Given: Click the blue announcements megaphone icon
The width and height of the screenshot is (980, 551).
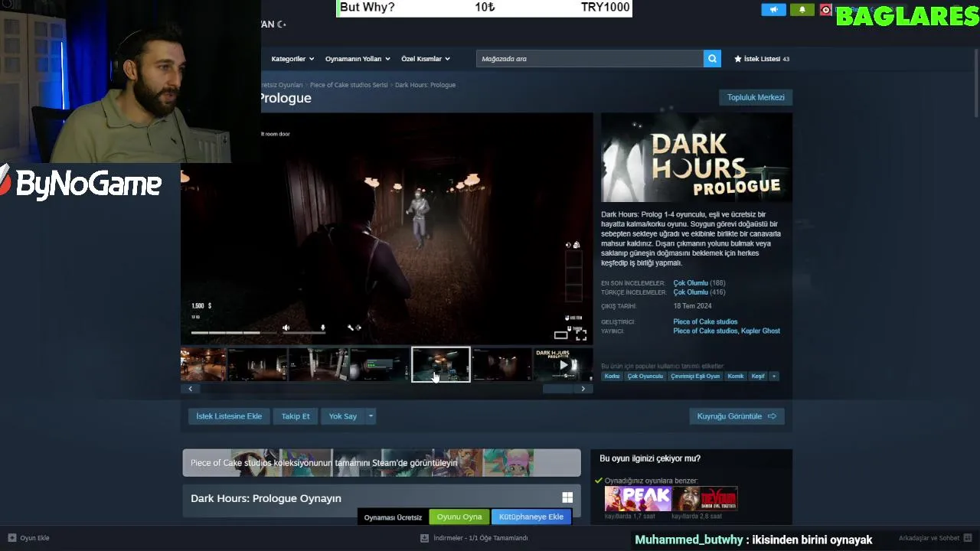Looking at the screenshot, I should click(x=773, y=10).
